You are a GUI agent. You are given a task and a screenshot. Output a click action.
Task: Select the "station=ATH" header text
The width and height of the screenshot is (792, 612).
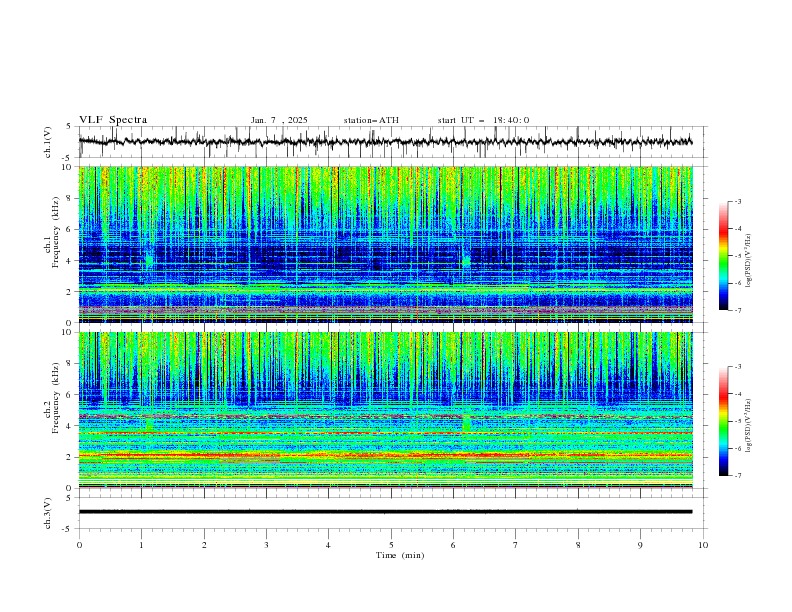click(371, 120)
